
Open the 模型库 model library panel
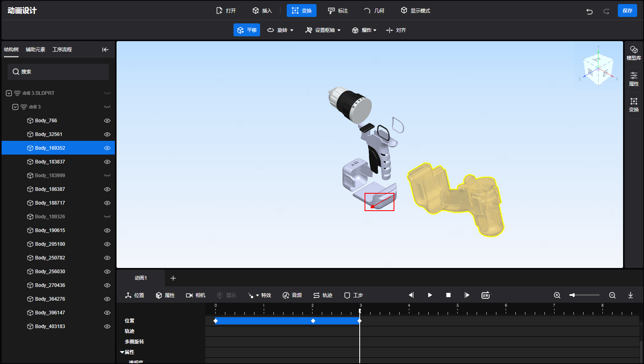tap(634, 53)
